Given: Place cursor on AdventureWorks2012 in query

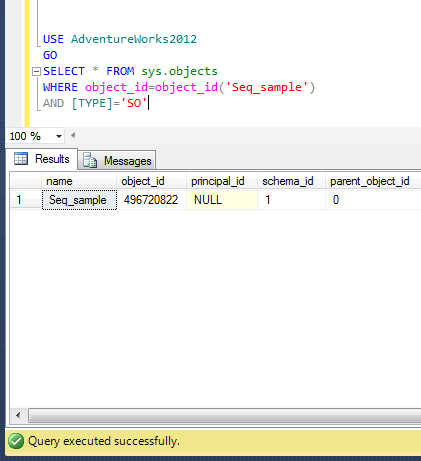Looking at the screenshot, I should (134, 39).
